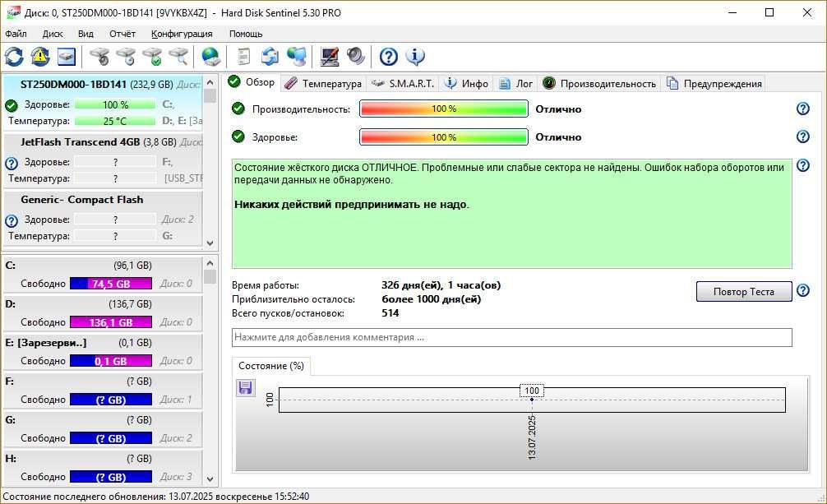
Task: Click the disk panel view toolbar icon
Action: (67, 57)
